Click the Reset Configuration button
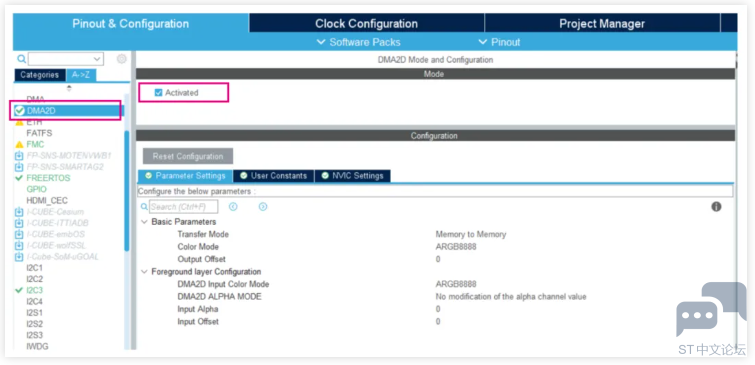The height and width of the screenshot is (365, 755). [x=188, y=156]
